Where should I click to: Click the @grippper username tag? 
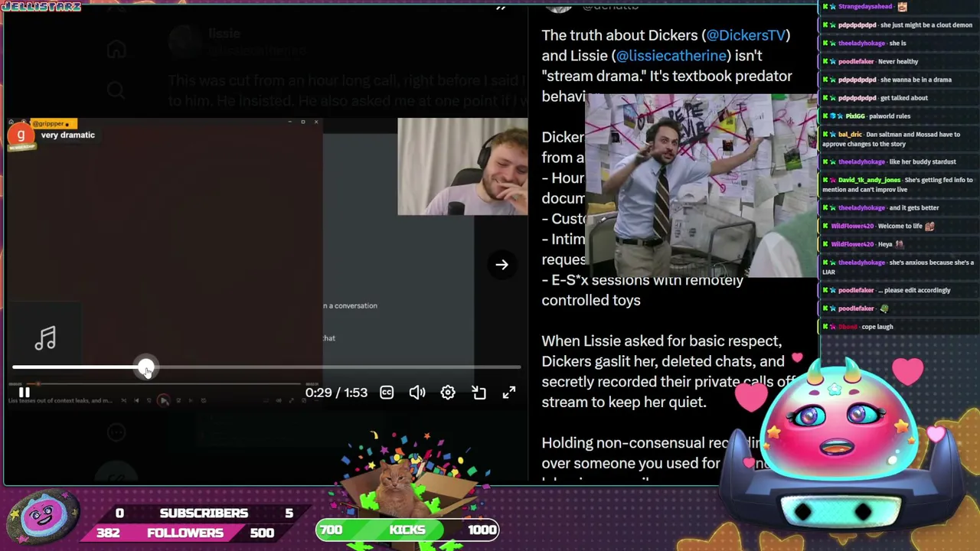coord(52,123)
